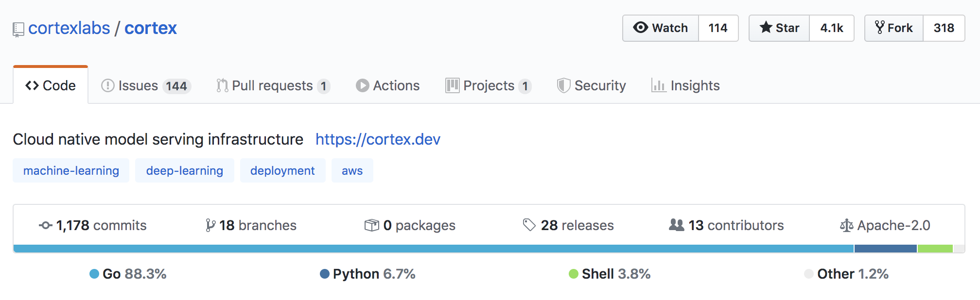980x300 pixels.
Task: Open the 0 packages link
Action: (410, 225)
